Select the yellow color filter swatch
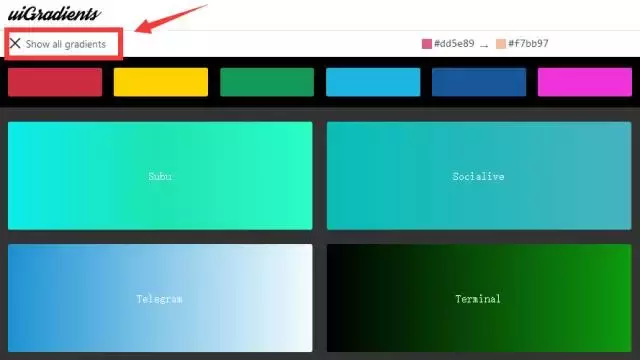This screenshot has height=360, width=640. 161,82
